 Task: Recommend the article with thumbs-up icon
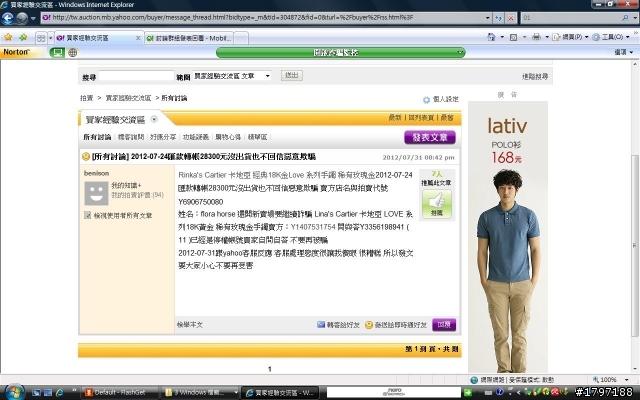[437, 203]
